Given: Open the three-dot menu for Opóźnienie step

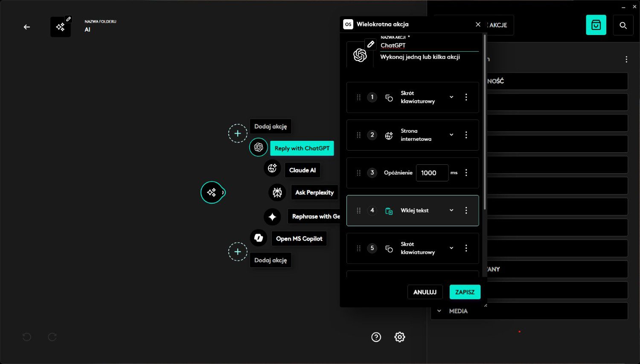Looking at the screenshot, I should (466, 173).
